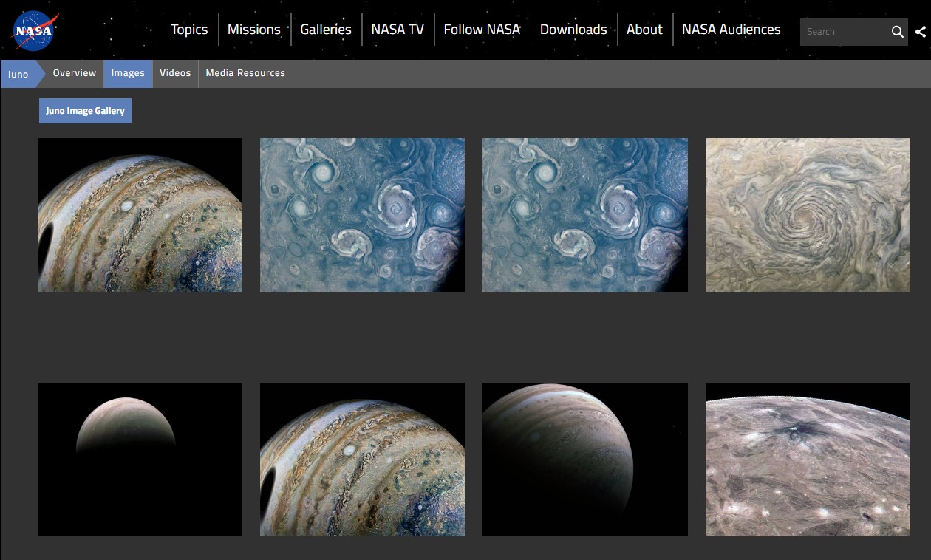Image resolution: width=931 pixels, height=560 pixels.
Task: Open the beige swirling vortex thumbnail
Action: pyautogui.click(x=808, y=215)
